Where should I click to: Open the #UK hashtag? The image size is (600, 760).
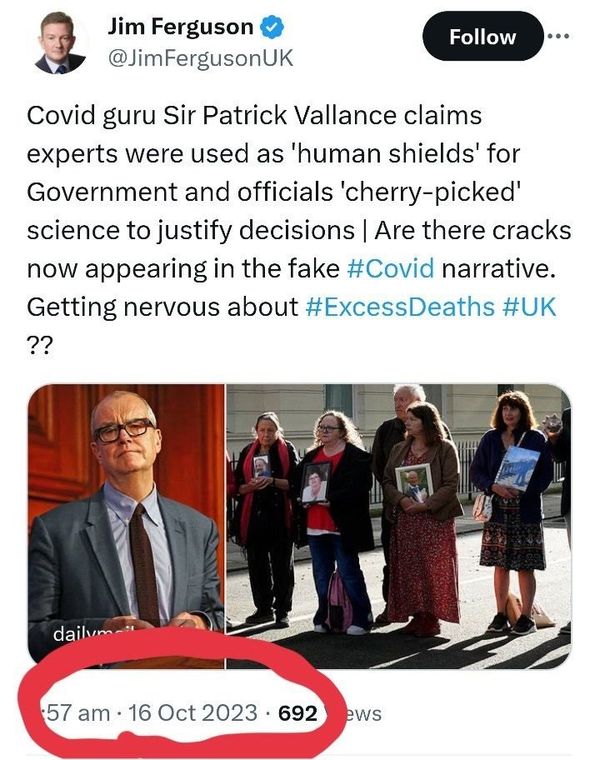pos(530,307)
